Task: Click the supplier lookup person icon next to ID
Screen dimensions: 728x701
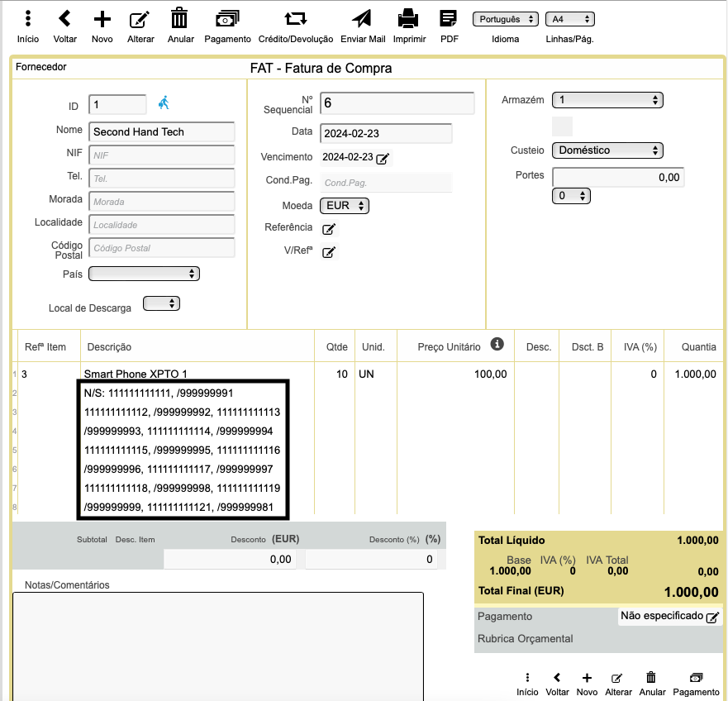Action: tap(164, 103)
